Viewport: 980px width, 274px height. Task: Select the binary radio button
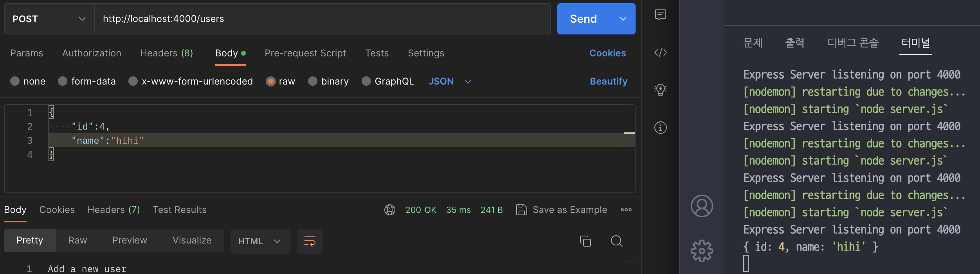point(313,81)
